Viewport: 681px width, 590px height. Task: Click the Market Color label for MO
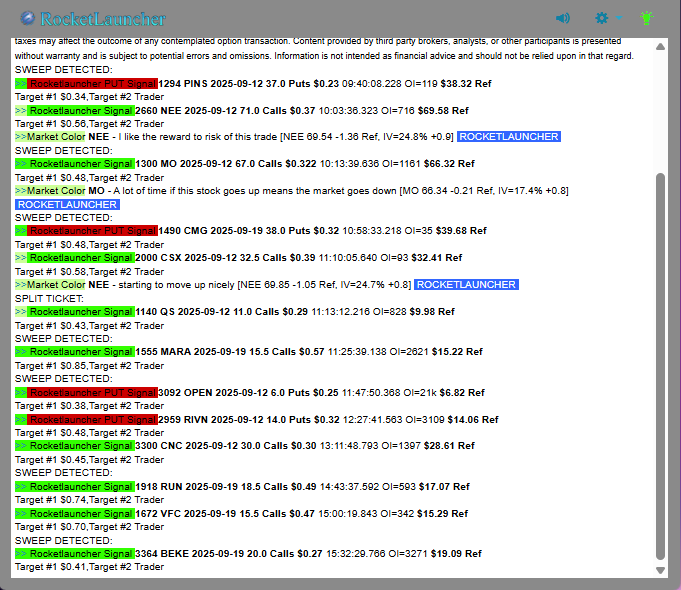(56, 191)
